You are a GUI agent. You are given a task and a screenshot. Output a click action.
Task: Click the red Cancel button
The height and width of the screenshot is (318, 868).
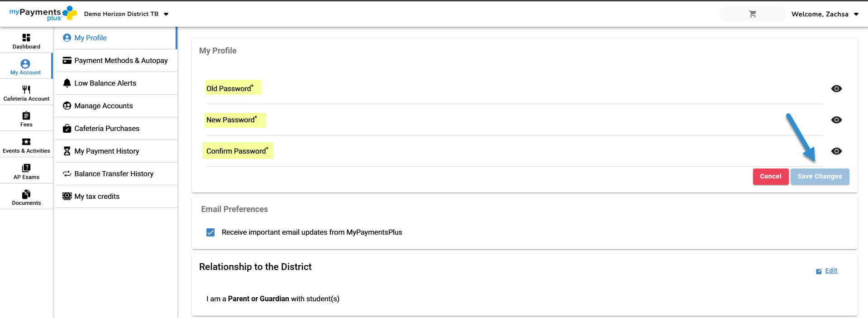tap(770, 177)
